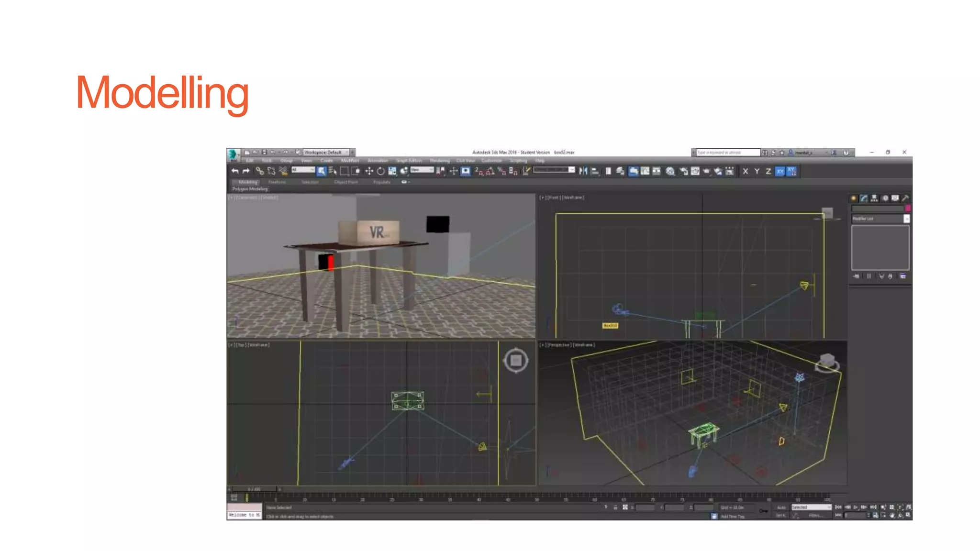Toggle the Z axis constraint
Viewport: 980px width, 551px height.
(x=768, y=171)
